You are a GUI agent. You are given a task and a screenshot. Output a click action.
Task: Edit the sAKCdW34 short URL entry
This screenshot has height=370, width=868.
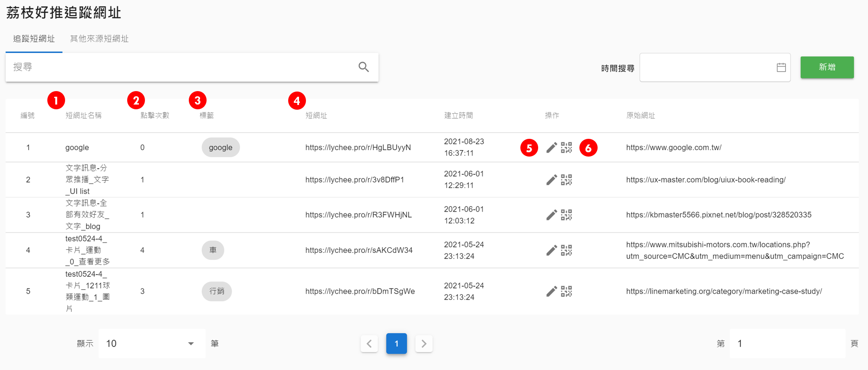(551, 250)
